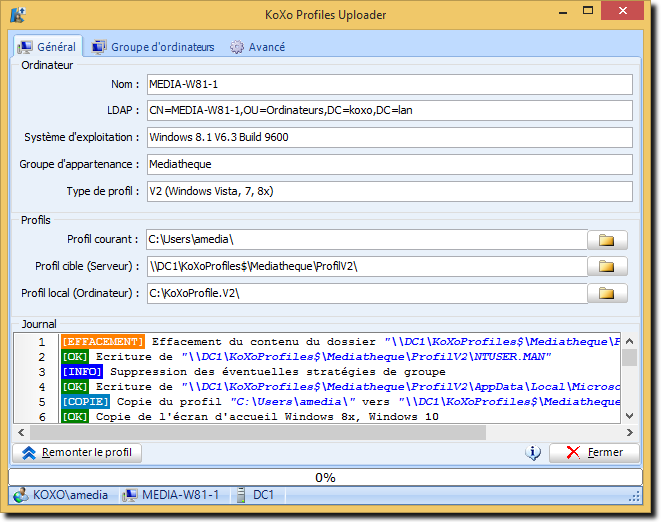Screen dimensions: 661x522
Task: Click DC1 text in status bar
Action: click(263, 495)
